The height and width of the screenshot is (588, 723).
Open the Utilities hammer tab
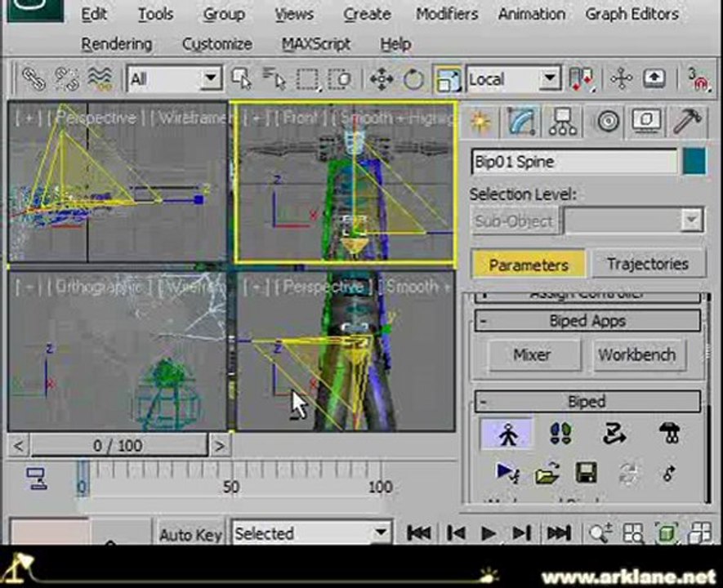688,122
